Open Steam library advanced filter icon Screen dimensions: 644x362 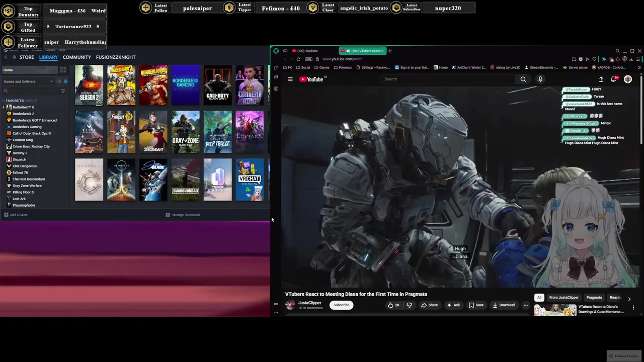pyautogui.click(x=63, y=91)
